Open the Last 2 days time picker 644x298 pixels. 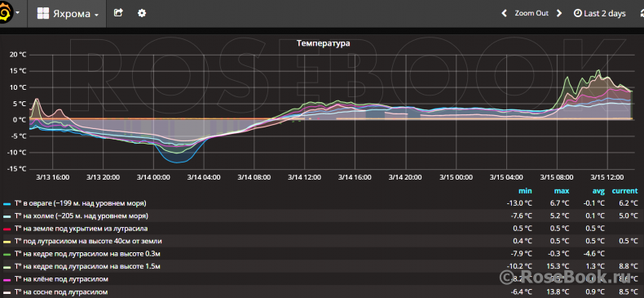tap(600, 14)
